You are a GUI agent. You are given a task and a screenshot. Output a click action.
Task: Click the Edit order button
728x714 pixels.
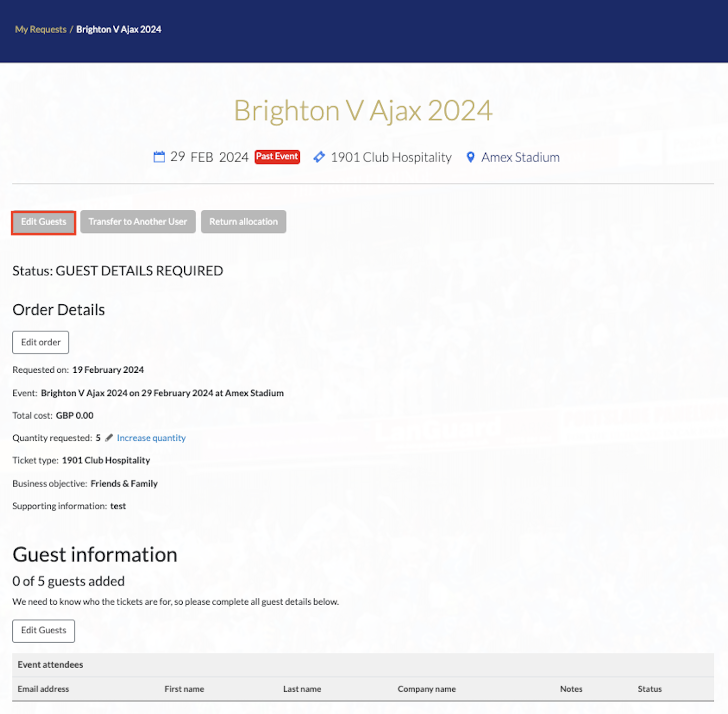pos(40,342)
